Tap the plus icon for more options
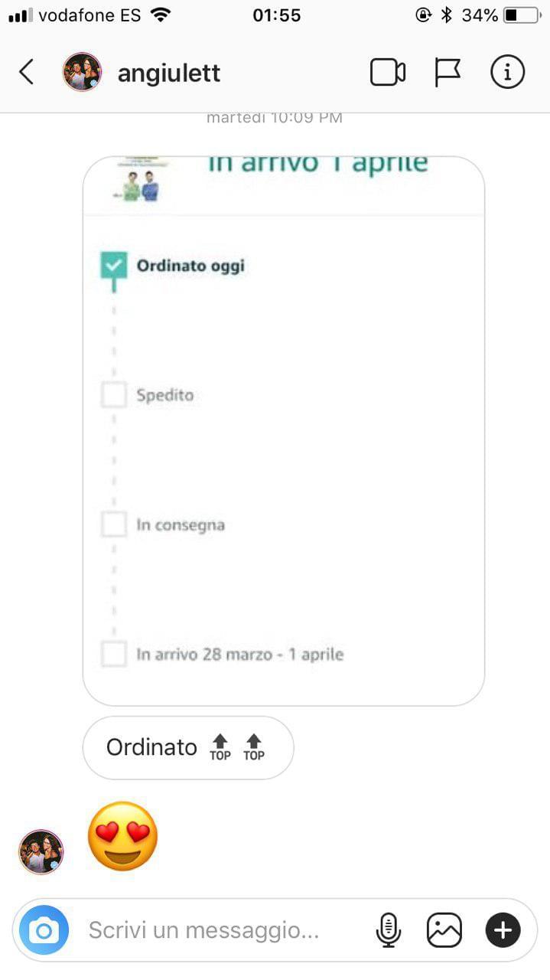Image resolution: width=550 pixels, height=980 pixels. tap(503, 930)
